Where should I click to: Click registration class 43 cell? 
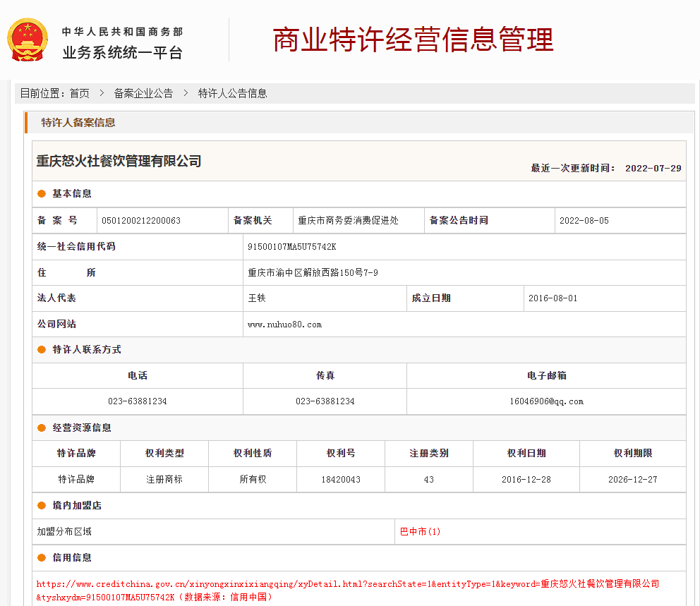pyautogui.click(x=428, y=479)
